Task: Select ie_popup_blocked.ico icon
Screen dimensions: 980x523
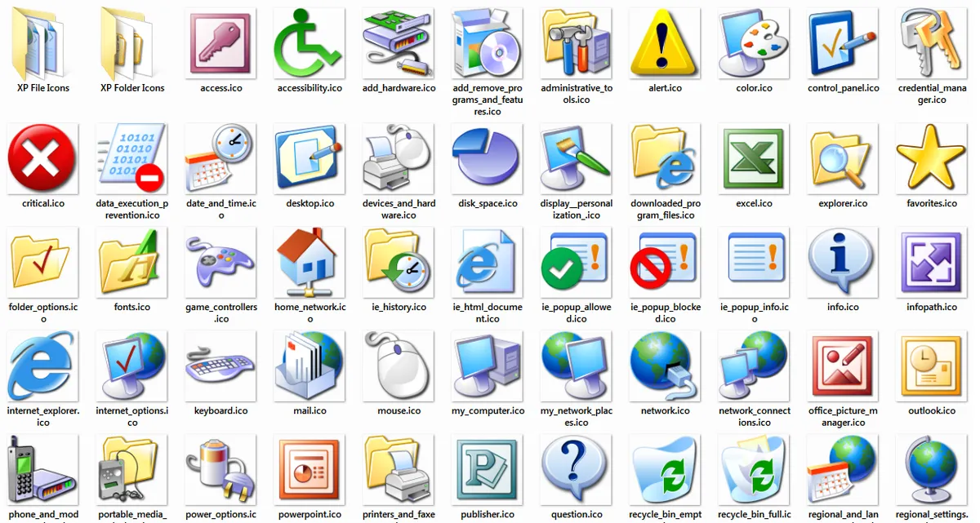Action: (666, 263)
